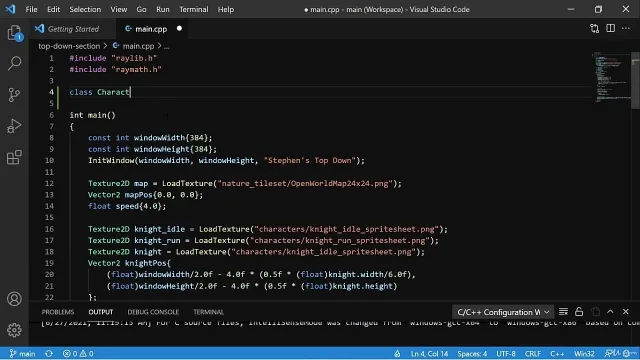Click the VS Code logo in title bar

pyautogui.click(x=11, y=9)
